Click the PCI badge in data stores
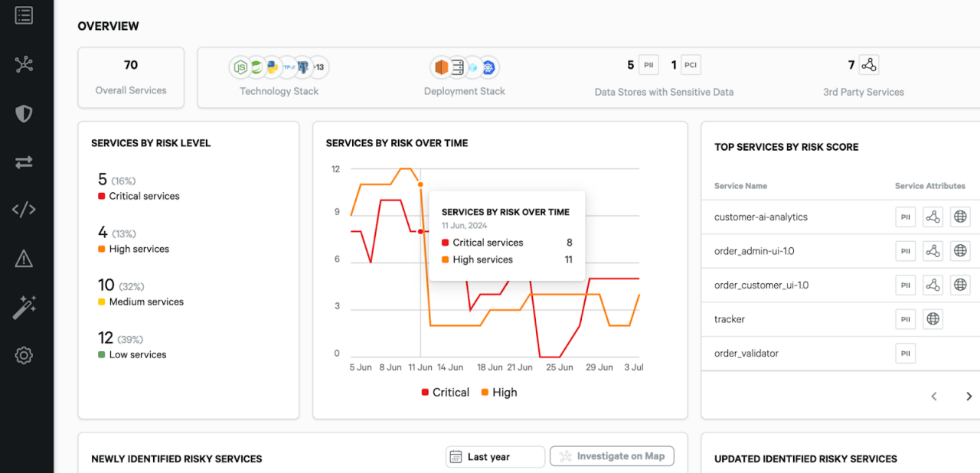This screenshot has height=473, width=980. (691, 65)
